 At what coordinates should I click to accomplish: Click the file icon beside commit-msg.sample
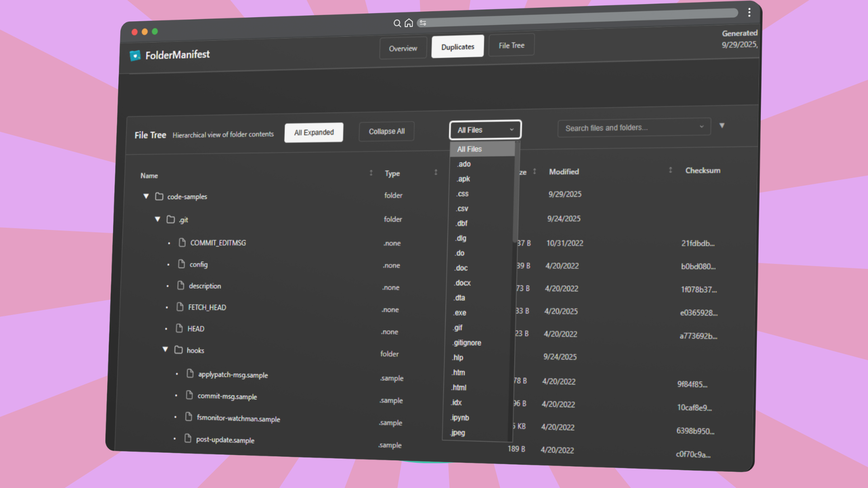[189, 395]
